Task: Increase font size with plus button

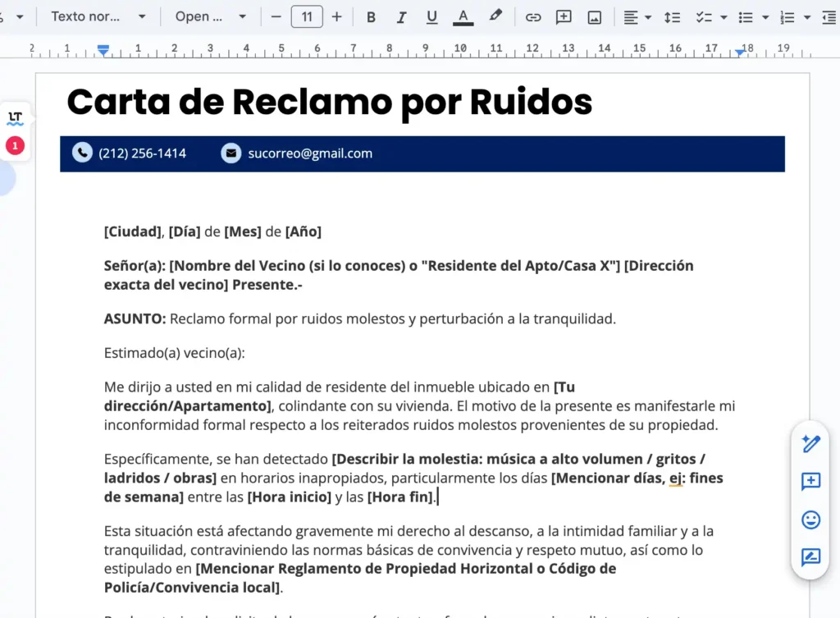Action: pos(336,16)
